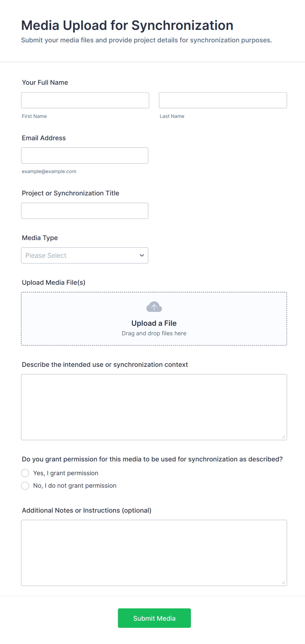The width and height of the screenshot is (305, 644).
Task: Click the First Name input field
Action: click(x=85, y=100)
